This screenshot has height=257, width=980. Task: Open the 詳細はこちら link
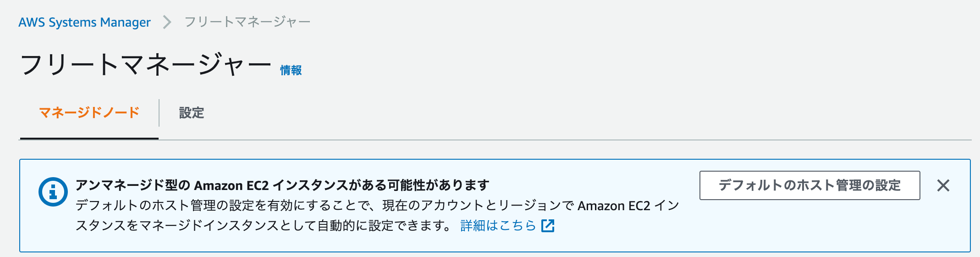498,225
